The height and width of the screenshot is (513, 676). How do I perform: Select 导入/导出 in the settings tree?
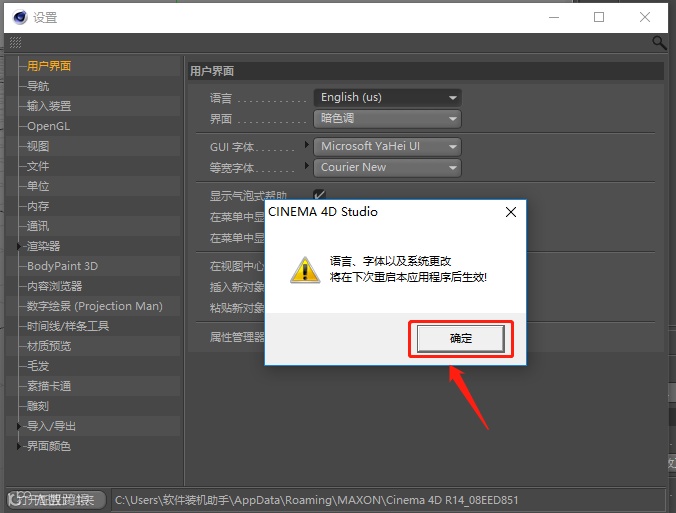click(x=51, y=426)
